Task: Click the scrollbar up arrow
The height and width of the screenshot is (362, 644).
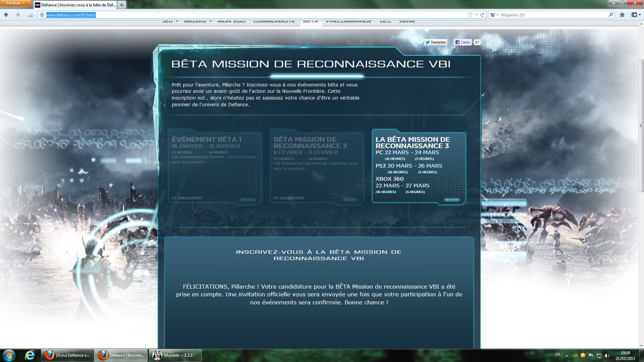Action: (641, 23)
